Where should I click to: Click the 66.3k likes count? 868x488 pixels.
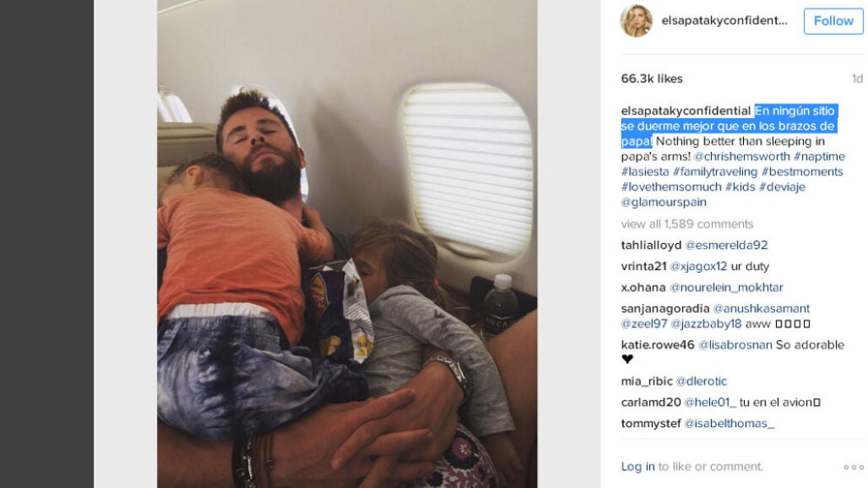pos(652,79)
